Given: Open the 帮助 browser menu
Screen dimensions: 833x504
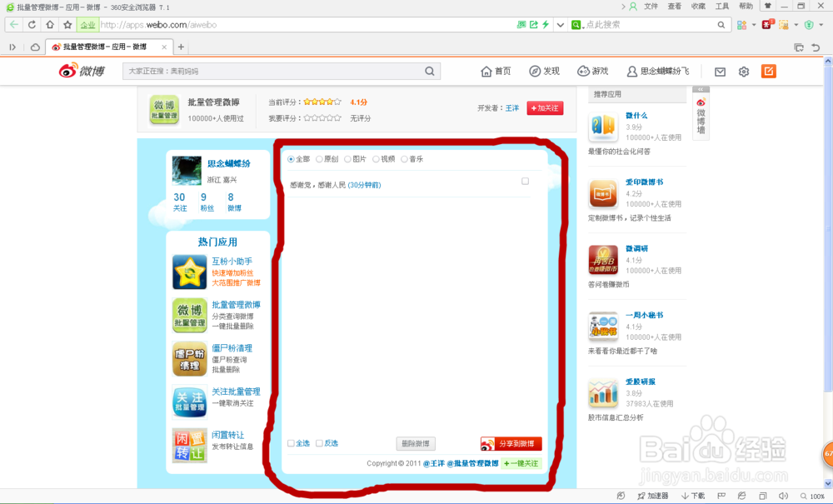Looking at the screenshot, I should pyautogui.click(x=746, y=7).
